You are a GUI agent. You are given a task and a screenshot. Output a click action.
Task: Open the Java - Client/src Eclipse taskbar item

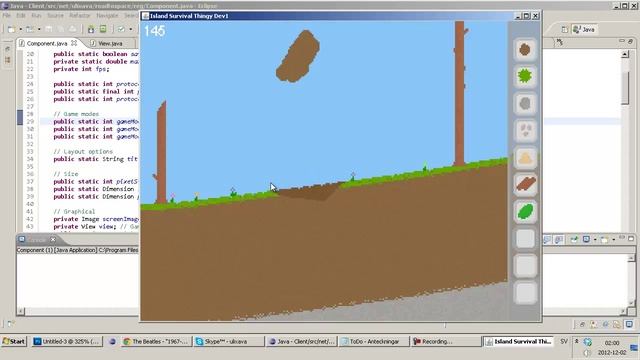click(x=301, y=341)
